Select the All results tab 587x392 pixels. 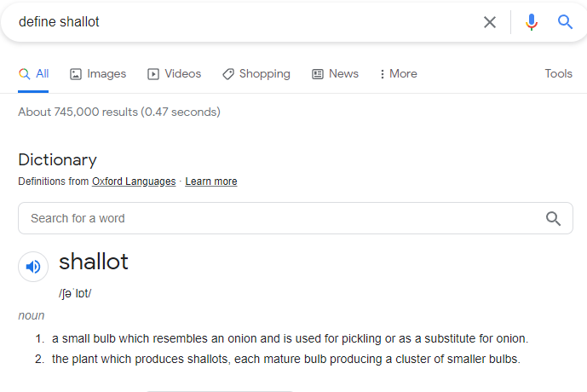pyautogui.click(x=34, y=74)
